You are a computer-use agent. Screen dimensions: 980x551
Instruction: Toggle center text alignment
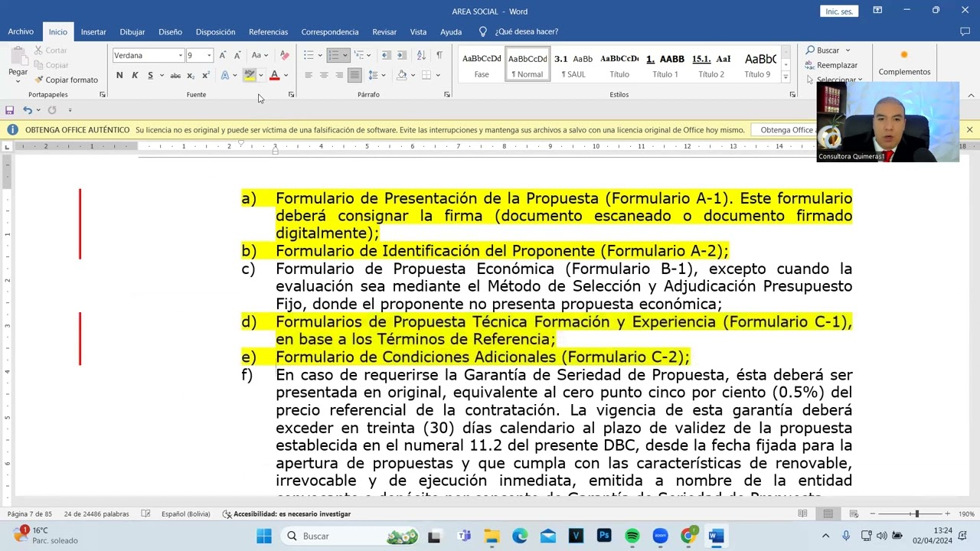click(324, 75)
